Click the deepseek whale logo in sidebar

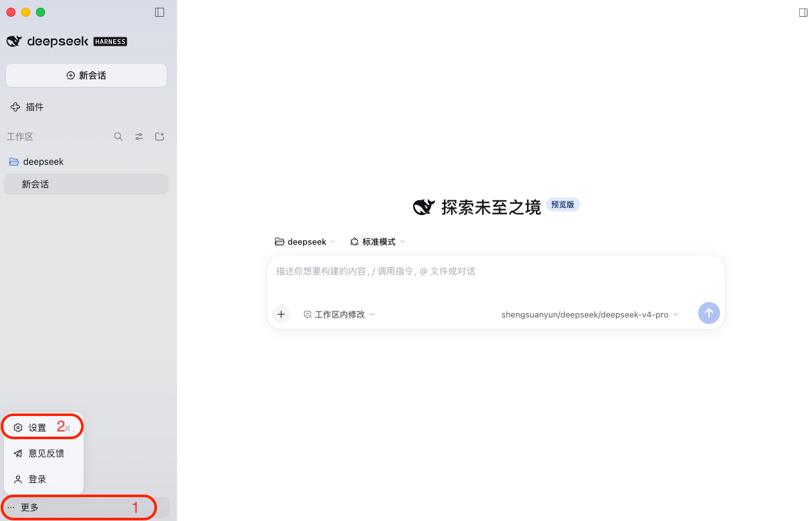point(14,41)
